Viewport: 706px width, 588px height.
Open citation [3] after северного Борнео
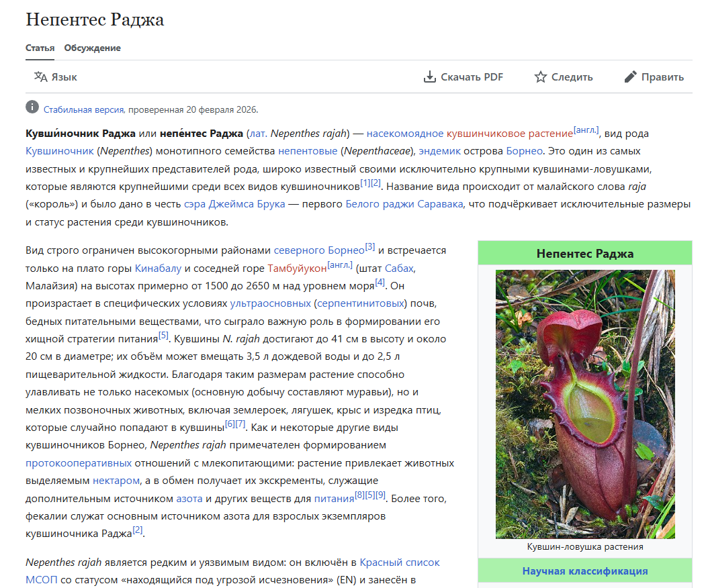[x=369, y=247]
